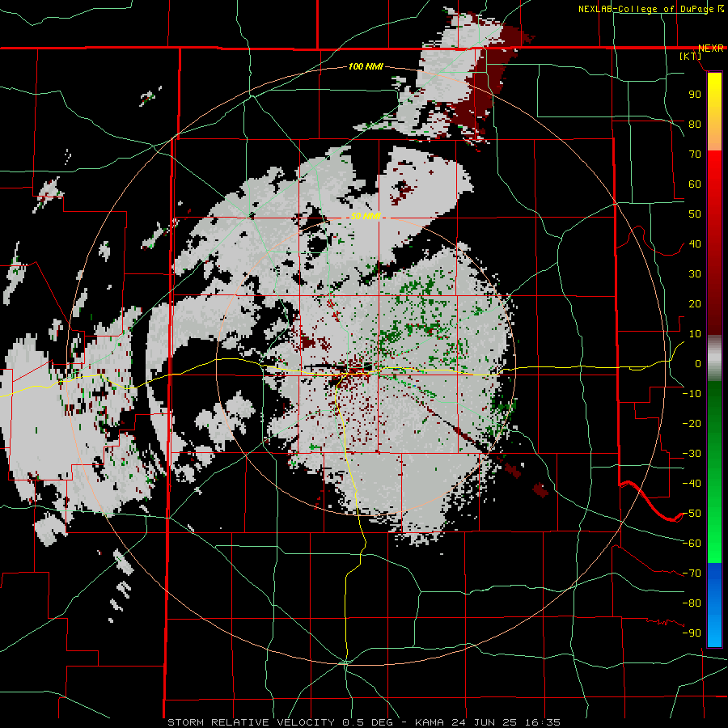Click the 60 value on velocity scale

pyautogui.click(x=695, y=184)
